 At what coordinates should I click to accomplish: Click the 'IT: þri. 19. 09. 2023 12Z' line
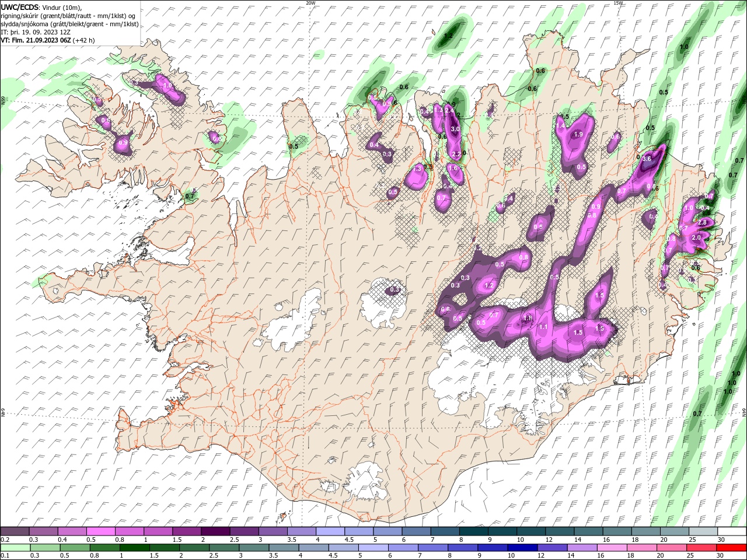36,32
